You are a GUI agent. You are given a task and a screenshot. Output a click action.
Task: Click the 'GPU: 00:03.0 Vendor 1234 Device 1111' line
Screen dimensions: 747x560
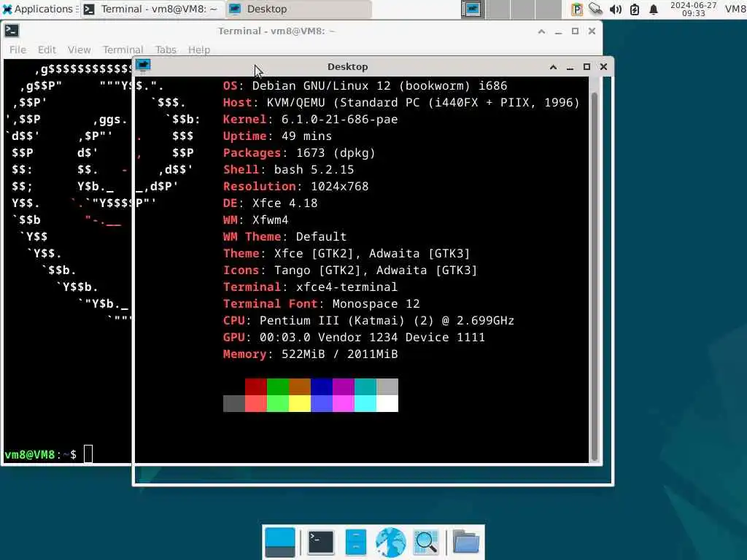pyautogui.click(x=354, y=337)
